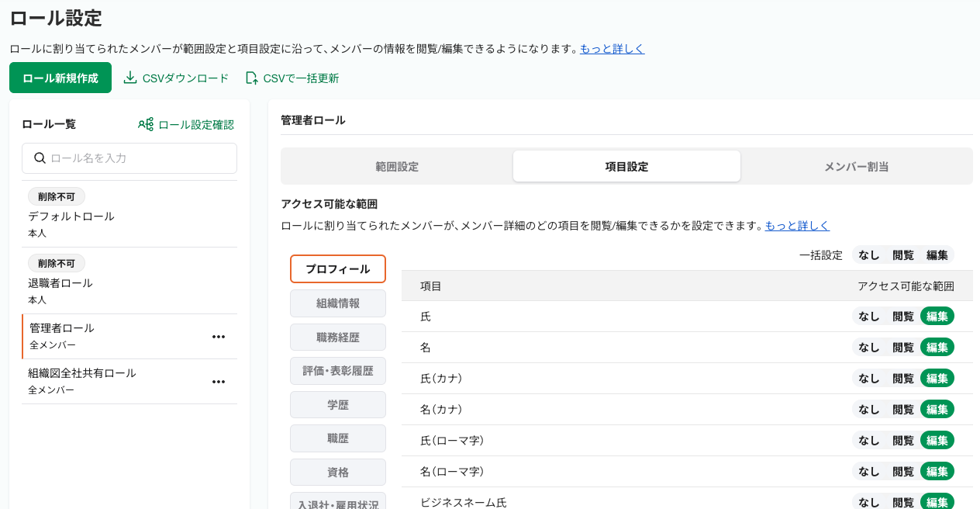This screenshot has width=980, height=509.
Task: Select the 資格 category
Action: point(338,472)
